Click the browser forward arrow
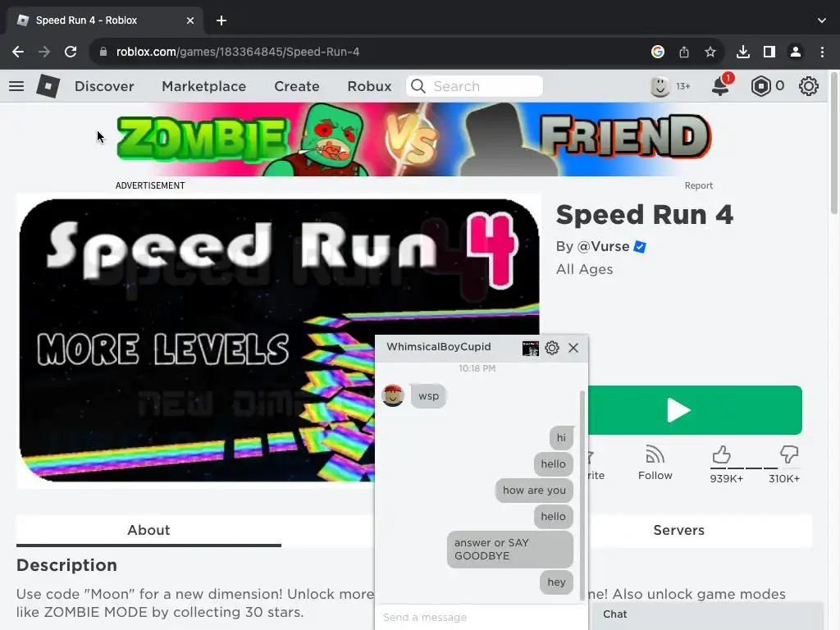840x630 pixels. (x=44, y=52)
